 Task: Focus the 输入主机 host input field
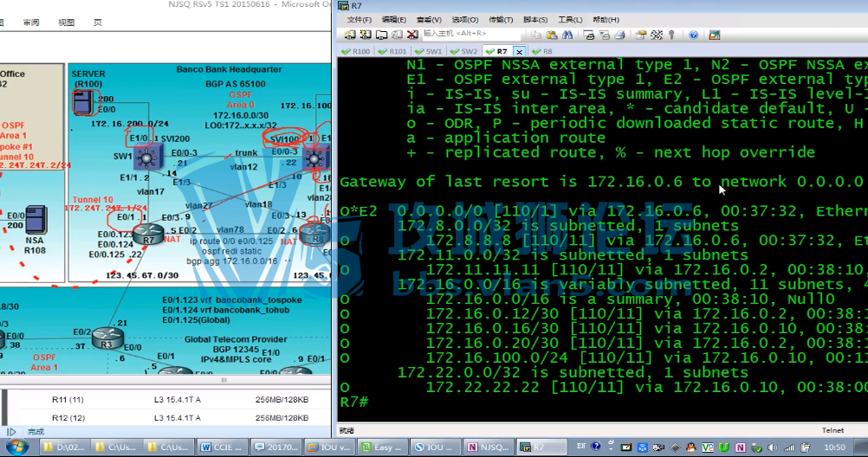click(x=470, y=34)
